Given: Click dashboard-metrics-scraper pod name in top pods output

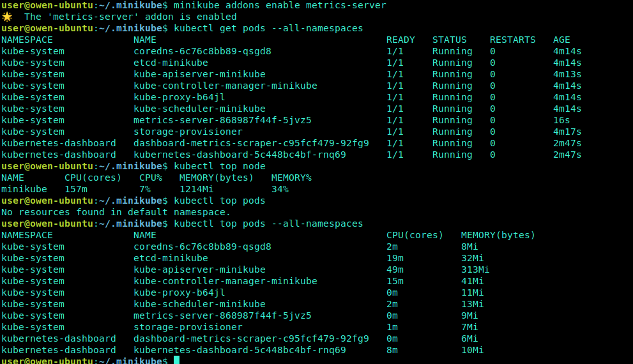Looking at the screenshot, I should tap(251, 338).
